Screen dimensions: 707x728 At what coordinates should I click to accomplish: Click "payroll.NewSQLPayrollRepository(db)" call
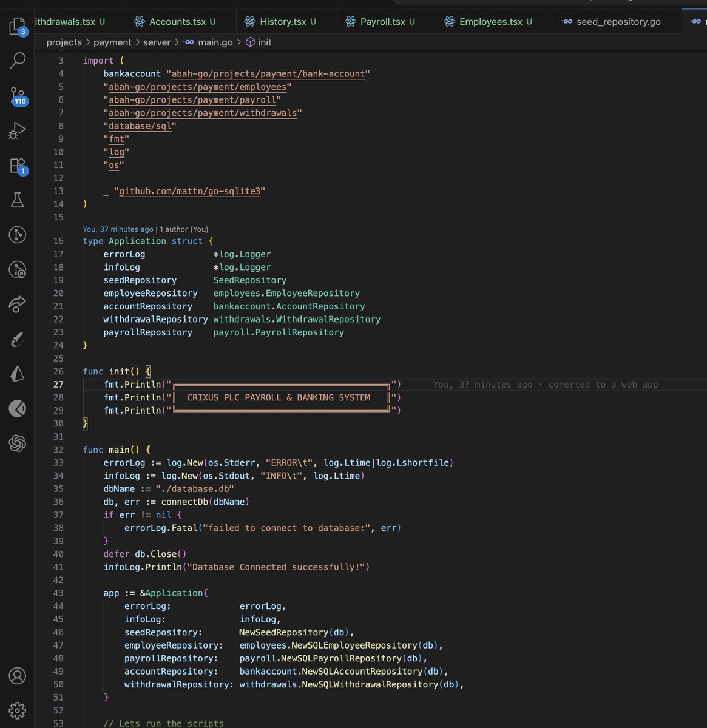coord(331,658)
